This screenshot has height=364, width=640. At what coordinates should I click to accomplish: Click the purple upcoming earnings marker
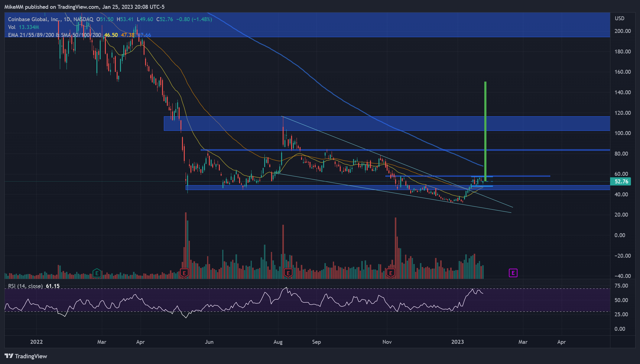(x=513, y=273)
